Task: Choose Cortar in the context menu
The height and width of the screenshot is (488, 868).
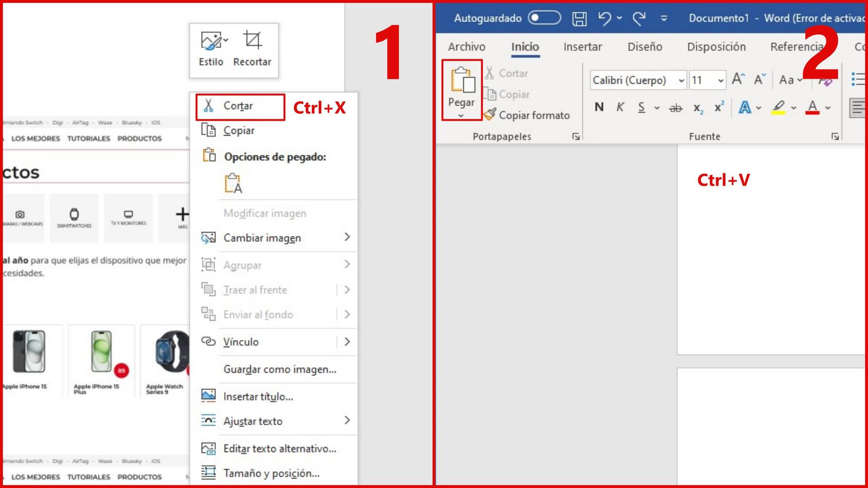Action: click(238, 106)
